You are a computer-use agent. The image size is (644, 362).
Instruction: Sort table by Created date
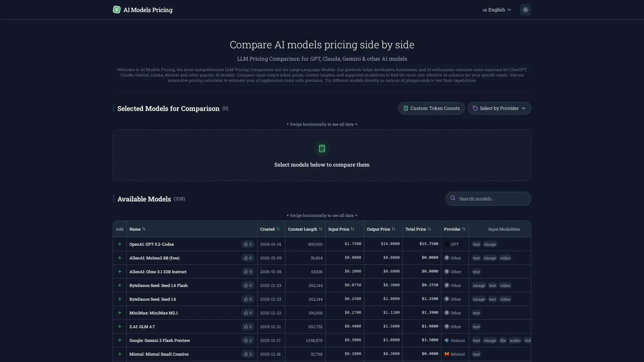(x=270, y=229)
